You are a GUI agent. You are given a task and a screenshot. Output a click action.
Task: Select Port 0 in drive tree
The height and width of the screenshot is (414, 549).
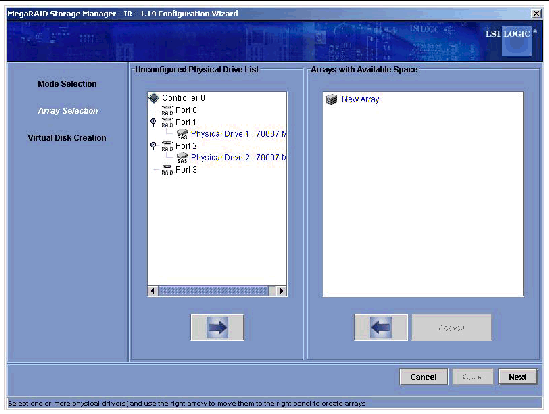pyautogui.click(x=186, y=110)
